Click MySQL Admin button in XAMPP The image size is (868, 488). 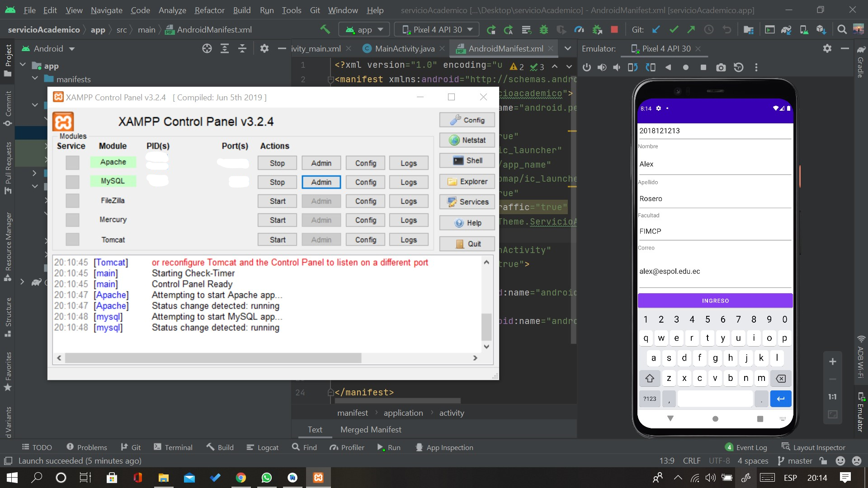coord(321,182)
